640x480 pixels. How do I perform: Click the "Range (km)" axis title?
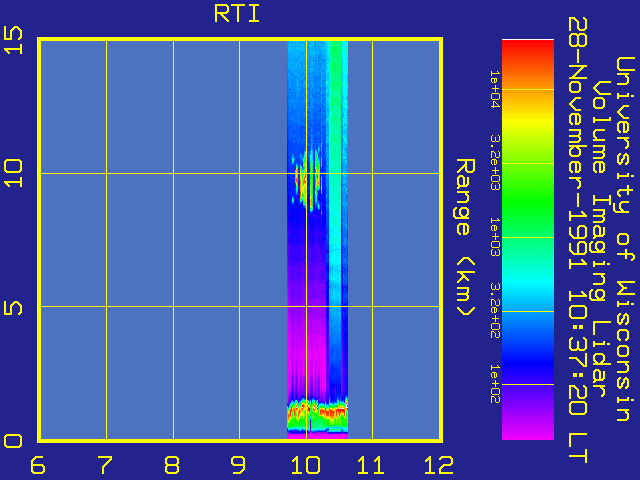point(465,237)
